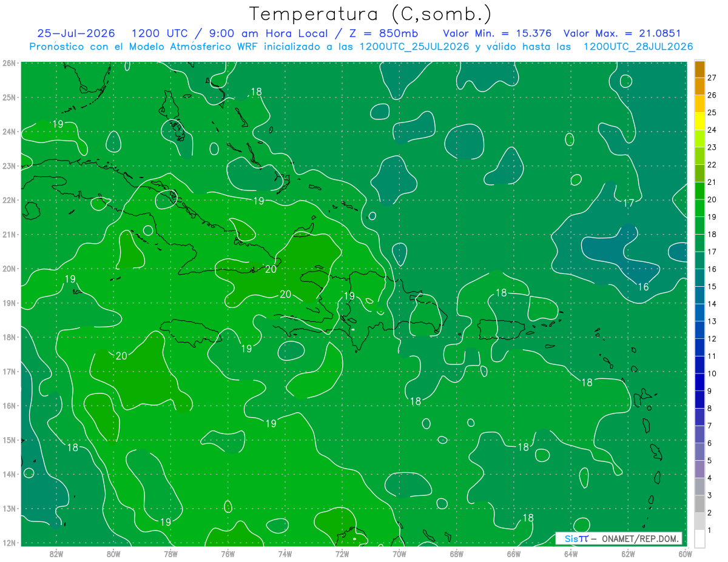Click the longitude axis label '72W'
Viewport: 728px width, 562px height.
pos(342,554)
